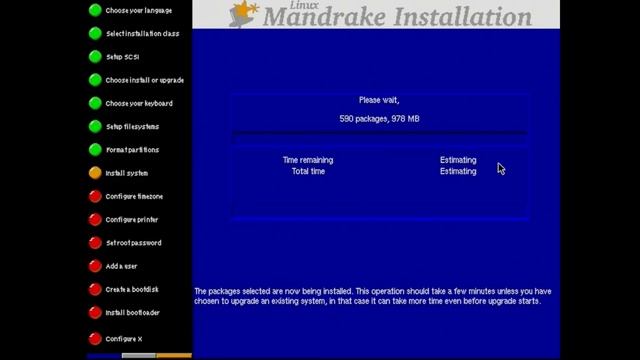Viewport: 640px width, 360px height.
Task: Click the red circle beside Configure X
Action: [x=95, y=339]
